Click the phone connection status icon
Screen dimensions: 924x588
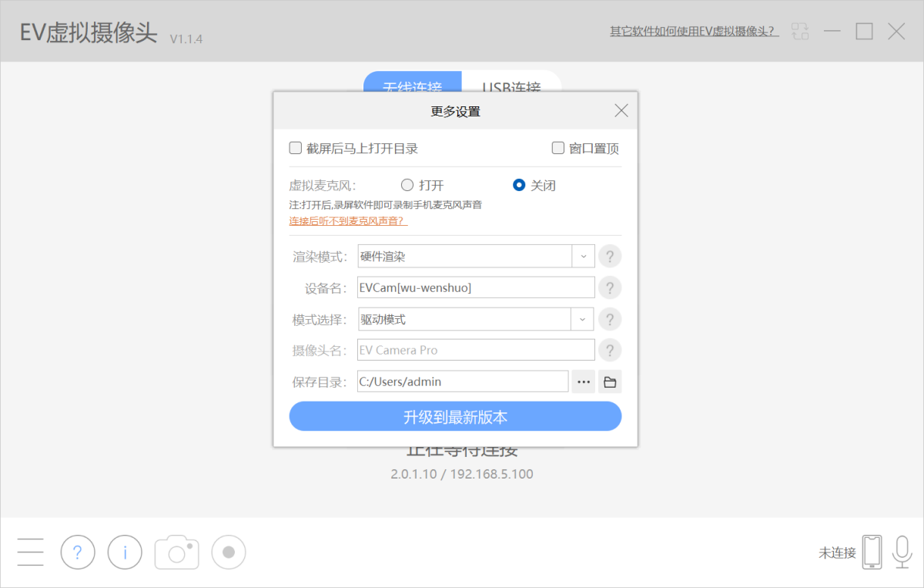point(872,551)
